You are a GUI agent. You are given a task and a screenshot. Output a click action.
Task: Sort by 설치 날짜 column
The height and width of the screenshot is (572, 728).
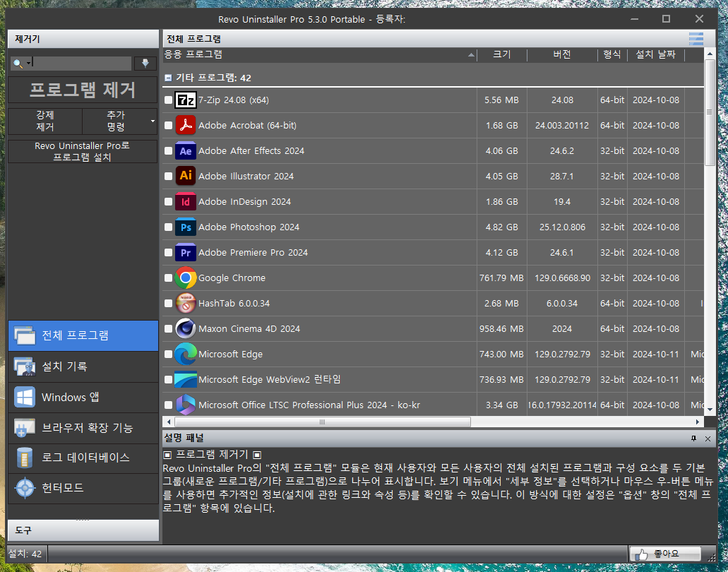coord(655,55)
